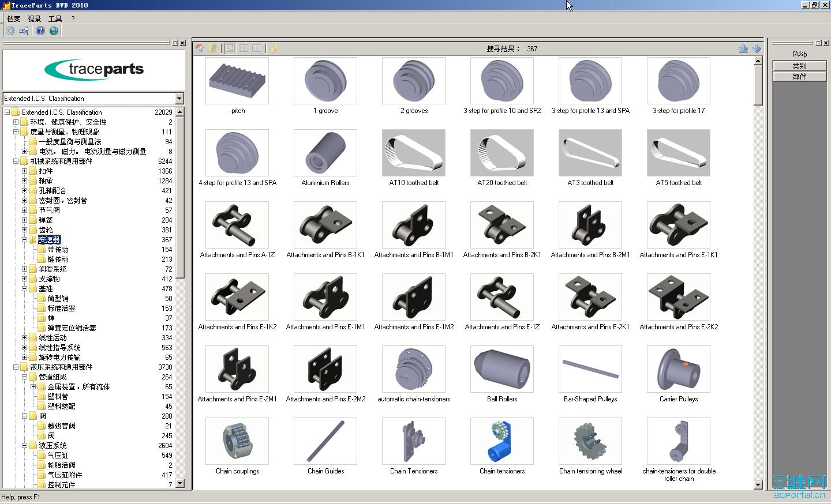
Task: Click the traceparts logo in left panel
Action: point(94,69)
